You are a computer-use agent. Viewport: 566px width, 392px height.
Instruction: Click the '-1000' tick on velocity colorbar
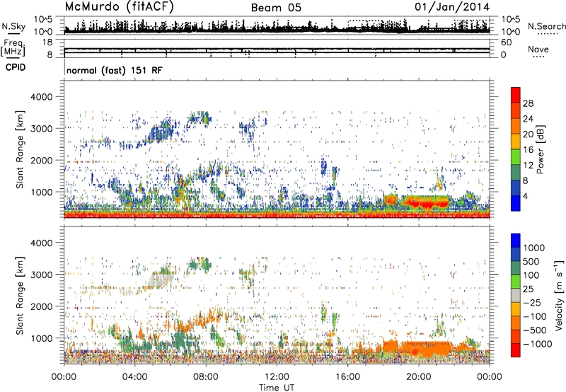coord(538,344)
